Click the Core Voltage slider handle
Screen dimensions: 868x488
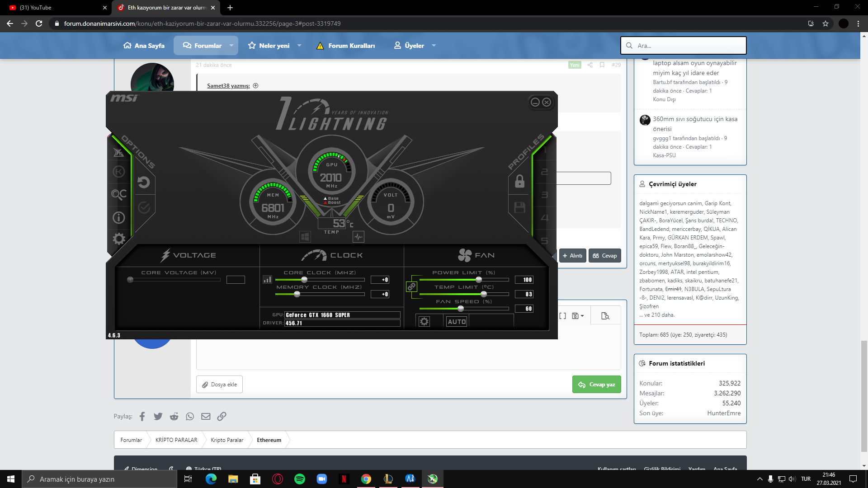(x=130, y=280)
